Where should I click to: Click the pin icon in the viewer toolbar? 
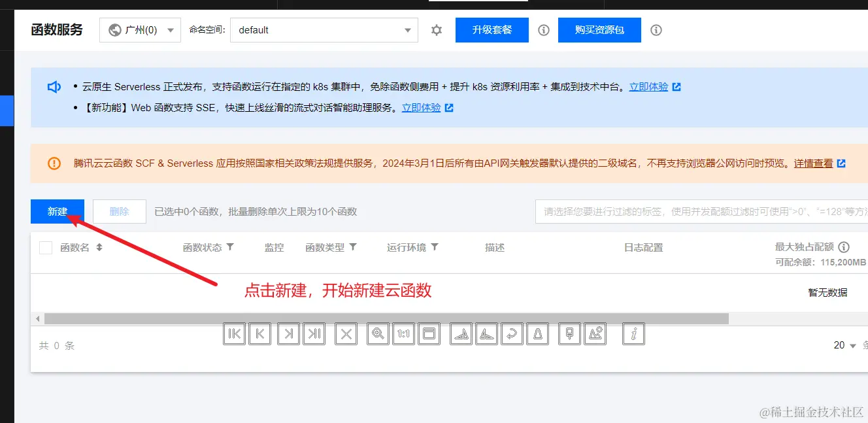(x=570, y=334)
